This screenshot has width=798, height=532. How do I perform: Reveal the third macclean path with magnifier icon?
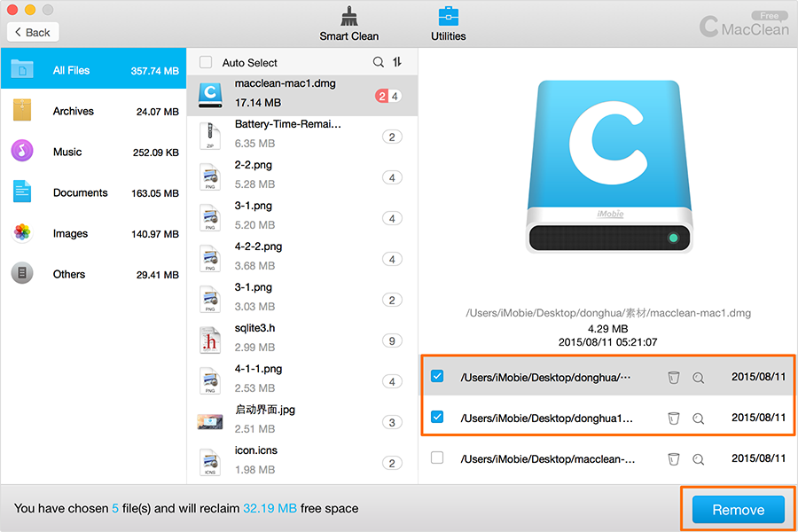(699, 458)
